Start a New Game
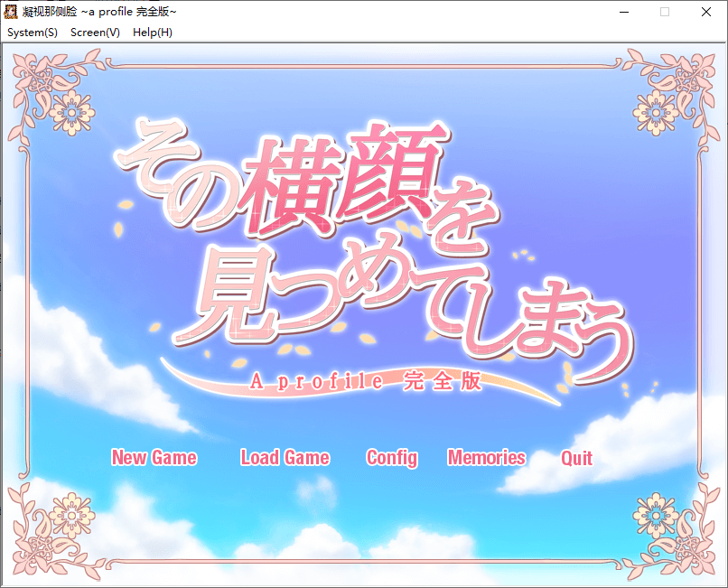The image size is (728, 588). [154, 458]
